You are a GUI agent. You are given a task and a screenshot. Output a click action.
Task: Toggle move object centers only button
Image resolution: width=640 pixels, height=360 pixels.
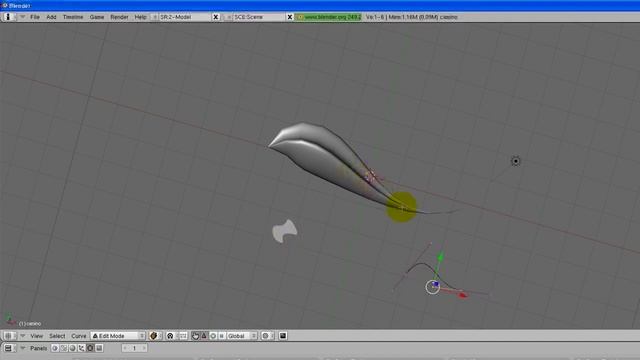pos(183,336)
